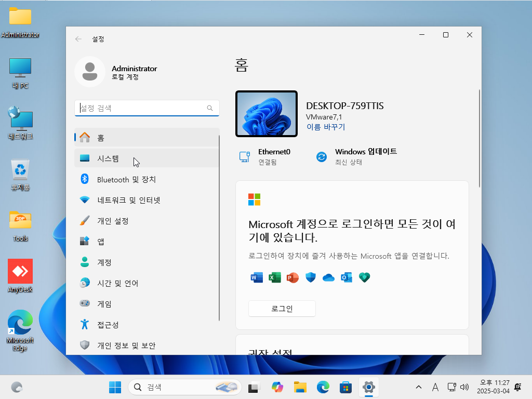Screen dimensions: 532x399
Task: Click the Word icon in Microsoft card
Action: [x=257, y=277]
